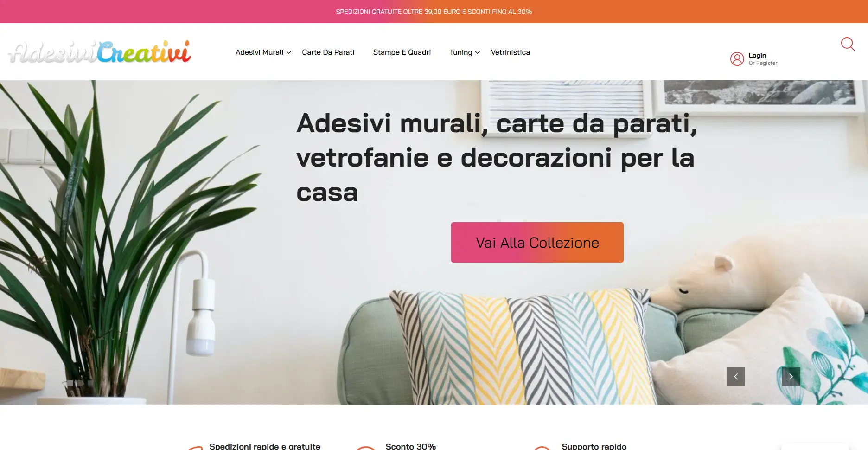Open the search magnifier icon
Viewport: 868px width, 450px height.
point(848,44)
